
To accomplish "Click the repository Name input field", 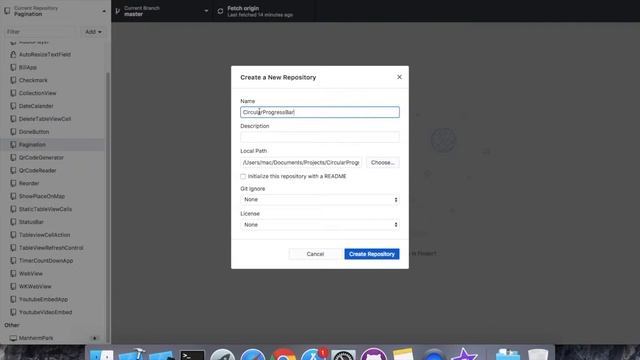I will click(x=320, y=112).
